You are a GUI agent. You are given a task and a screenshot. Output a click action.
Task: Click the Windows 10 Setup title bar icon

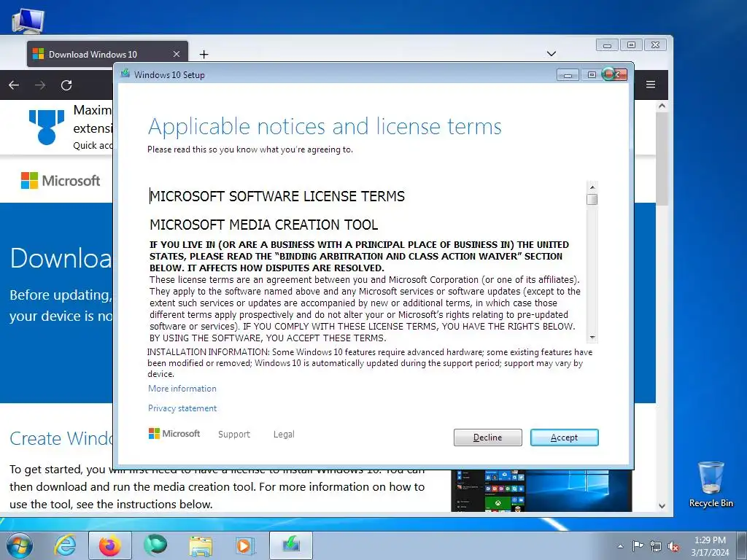point(125,74)
